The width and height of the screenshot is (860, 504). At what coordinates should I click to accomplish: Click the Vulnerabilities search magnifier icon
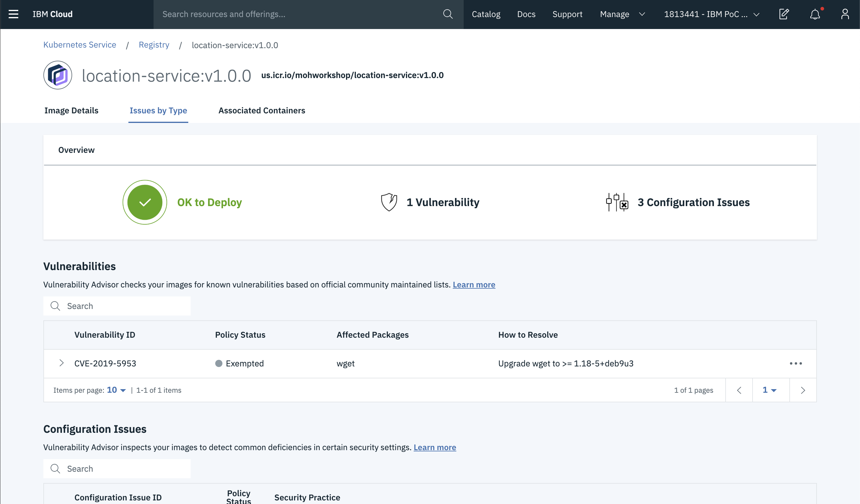point(55,306)
